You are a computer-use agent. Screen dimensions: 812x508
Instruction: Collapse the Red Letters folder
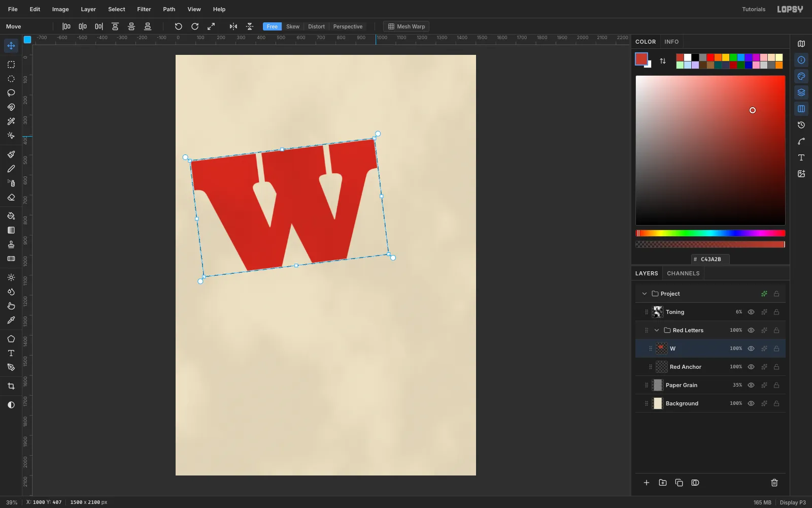click(x=657, y=330)
